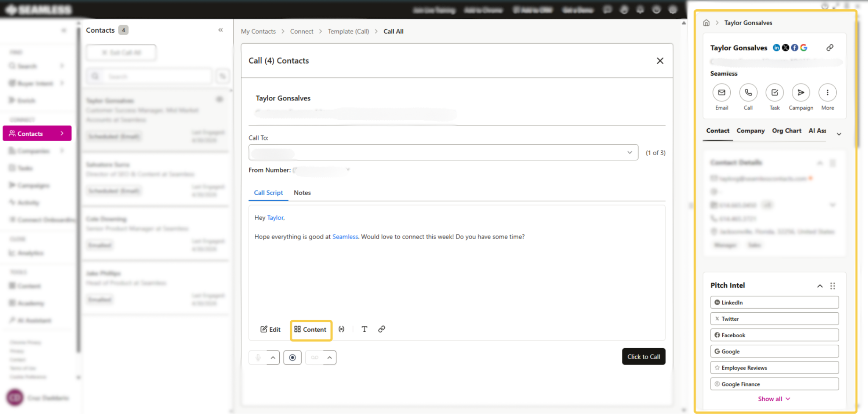
Task: Select the Contact tab in side panel
Action: [x=718, y=131]
